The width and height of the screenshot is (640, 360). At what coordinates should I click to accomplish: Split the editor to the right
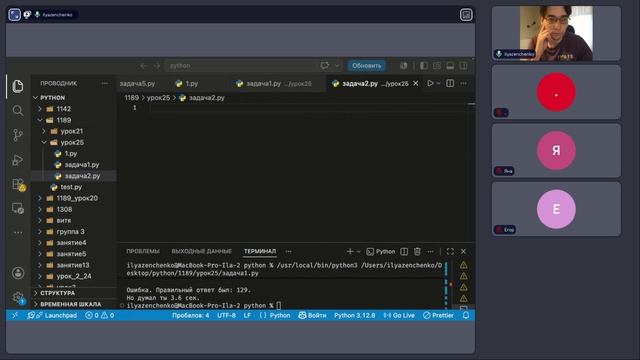point(450,83)
